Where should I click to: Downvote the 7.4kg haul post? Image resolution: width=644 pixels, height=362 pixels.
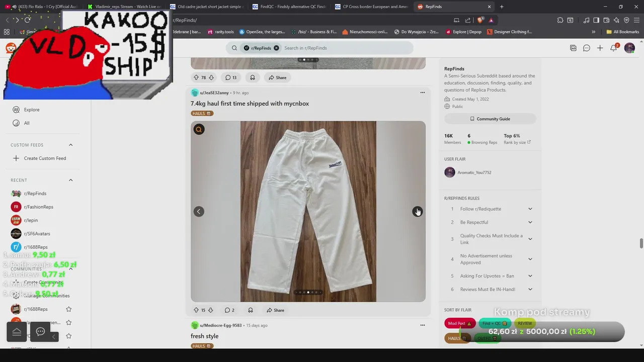pos(210,310)
